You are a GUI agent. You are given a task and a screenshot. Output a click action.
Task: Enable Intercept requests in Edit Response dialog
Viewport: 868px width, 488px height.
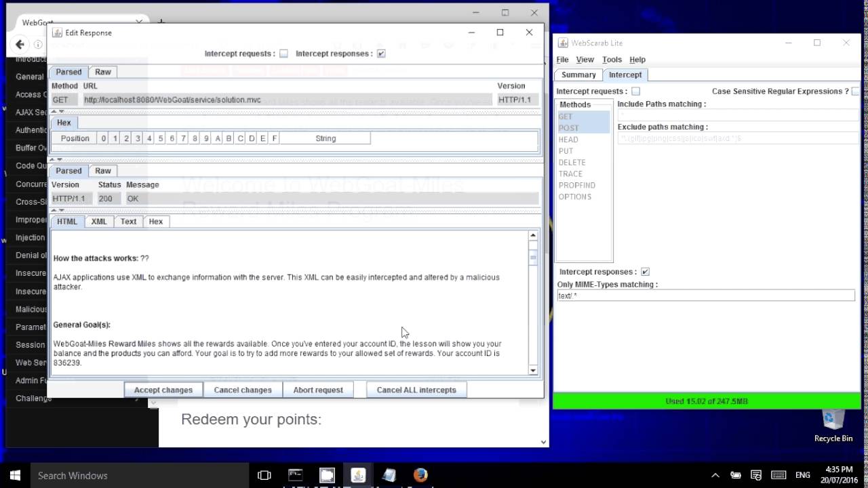[283, 54]
